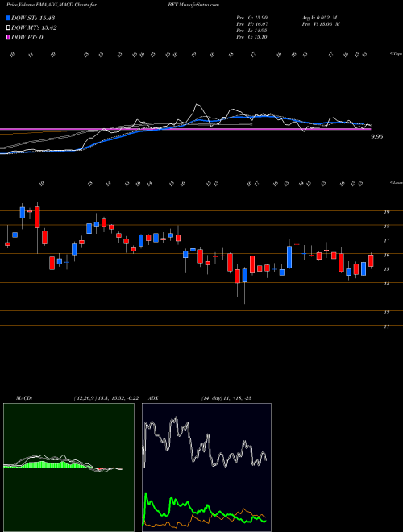
Task: Click the 'Pre O: 15.90' value
Action: (252, 17)
